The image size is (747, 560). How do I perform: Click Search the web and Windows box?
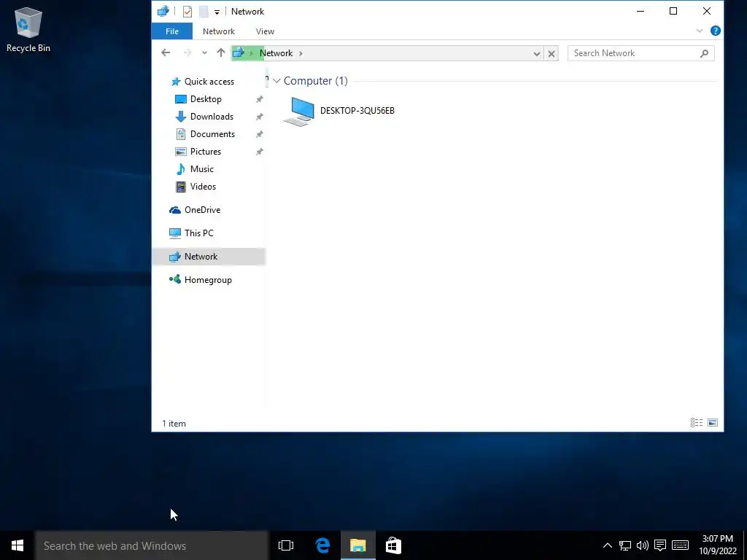pyautogui.click(x=152, y=545)
